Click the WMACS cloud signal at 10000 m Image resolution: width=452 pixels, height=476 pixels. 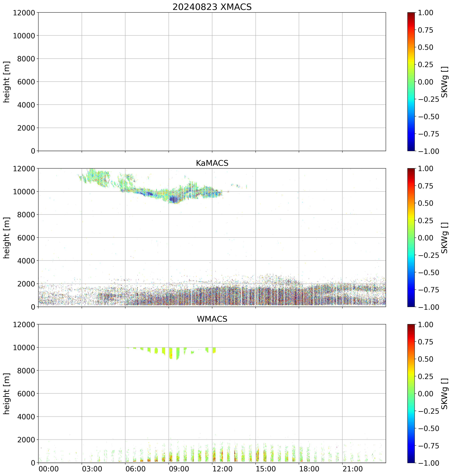click(x=171, y=353)
